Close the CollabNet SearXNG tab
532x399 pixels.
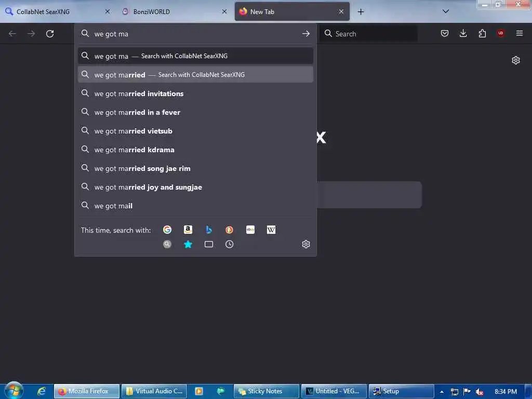point(108,11)
